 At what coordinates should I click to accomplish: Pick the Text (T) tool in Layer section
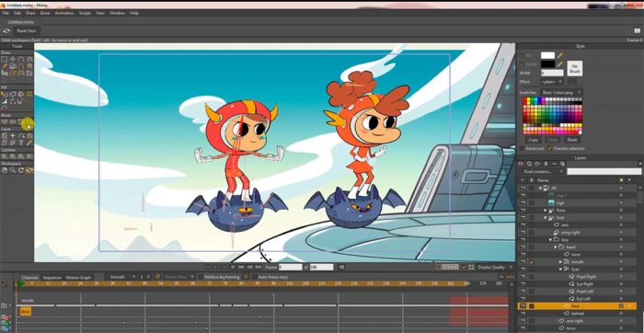click(21, 143)
